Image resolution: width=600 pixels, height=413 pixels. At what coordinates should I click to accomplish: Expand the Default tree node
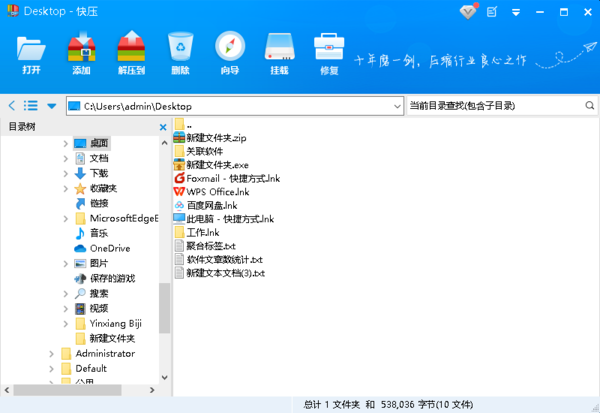(51, 369)
